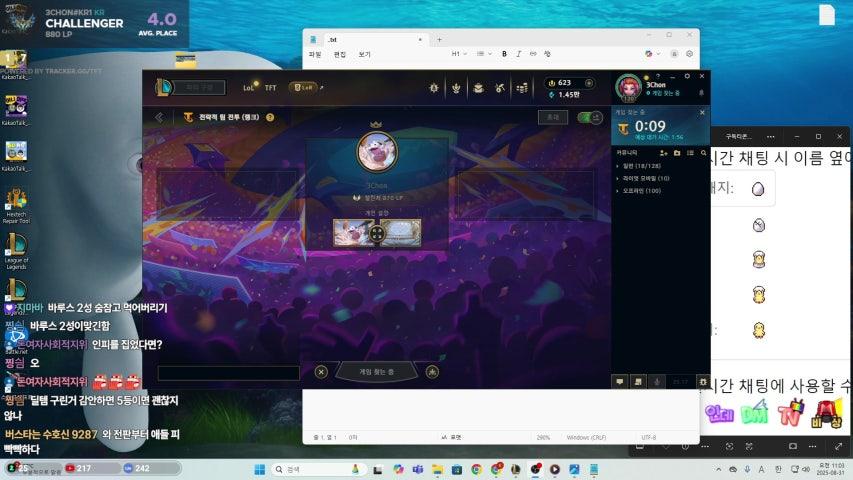Viewport: 853px width, 480px height.
Task: Open the profile laurel icon in client navbar
Action: tap(456, 88)
